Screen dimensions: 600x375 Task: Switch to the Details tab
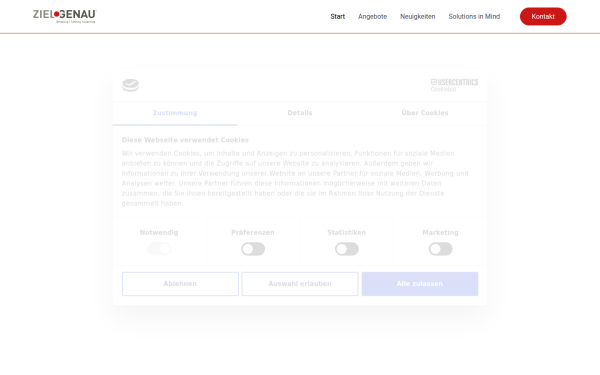click(x=300, y=113)
